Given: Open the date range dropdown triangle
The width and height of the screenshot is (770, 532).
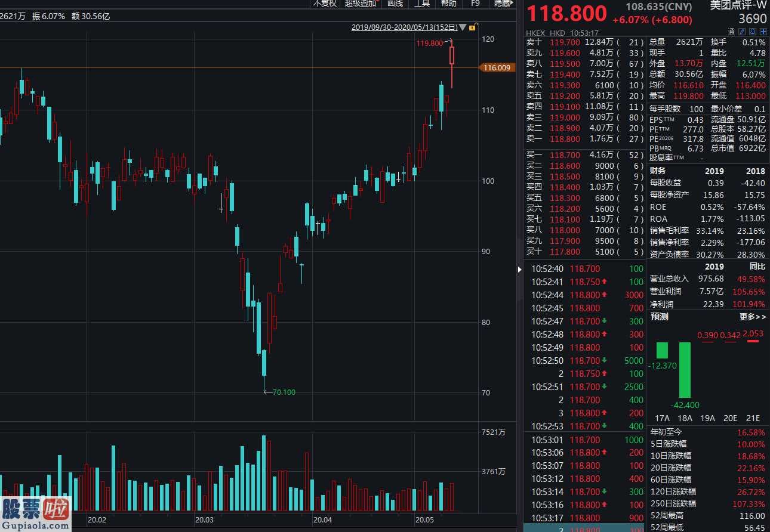Looking at the screenshot, I should pyautogui.click(x=462, y=27).
